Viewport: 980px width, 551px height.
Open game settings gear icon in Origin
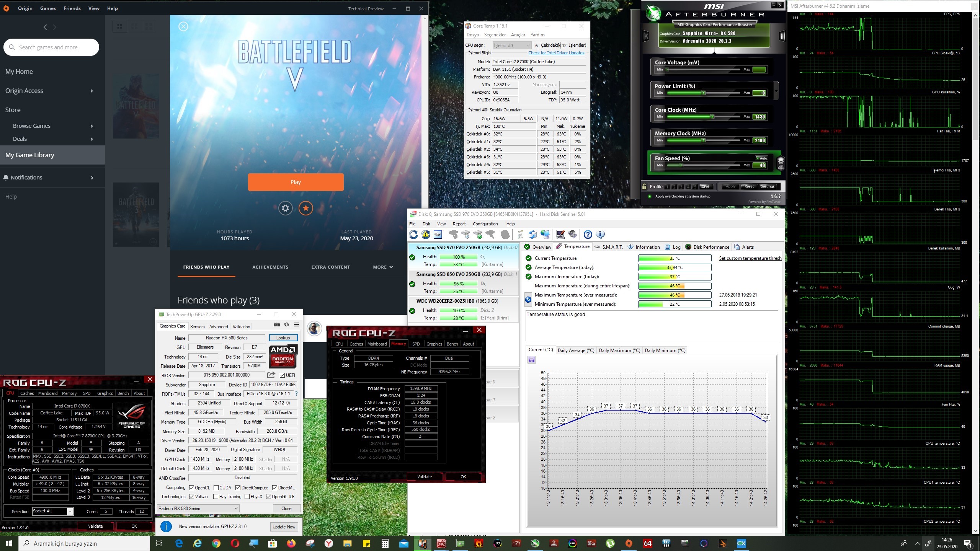285,208
